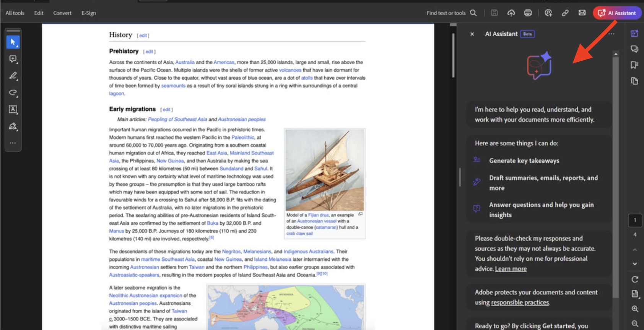644x330 pixels.
Task: Open the Learn more link
Action: point(511,269)
